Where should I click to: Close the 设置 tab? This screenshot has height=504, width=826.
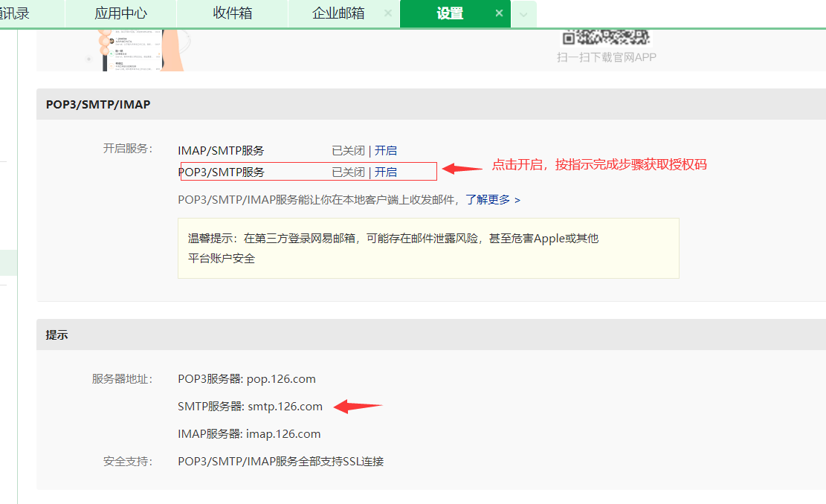pos(499,13)
